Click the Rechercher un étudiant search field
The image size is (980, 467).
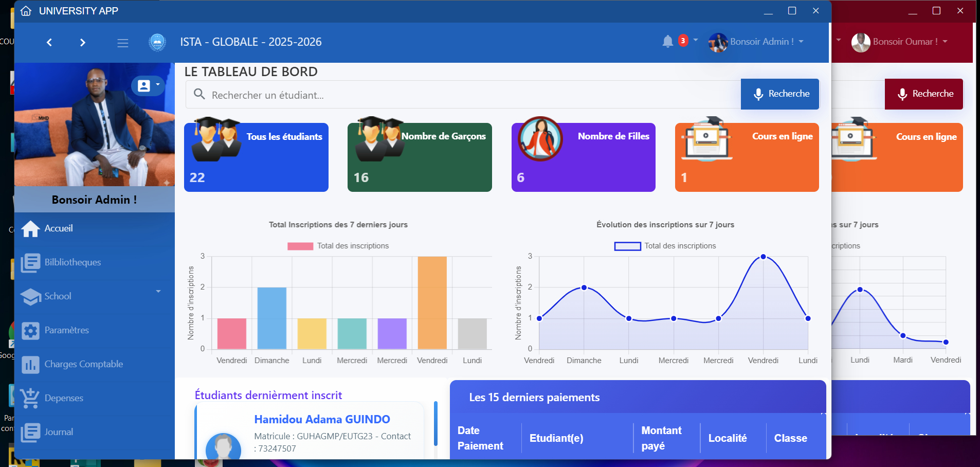click(x=463, y=95)
